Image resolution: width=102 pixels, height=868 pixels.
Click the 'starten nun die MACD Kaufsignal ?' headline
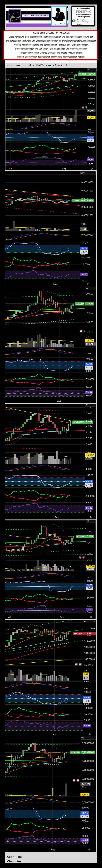click(x=37, y=65)
